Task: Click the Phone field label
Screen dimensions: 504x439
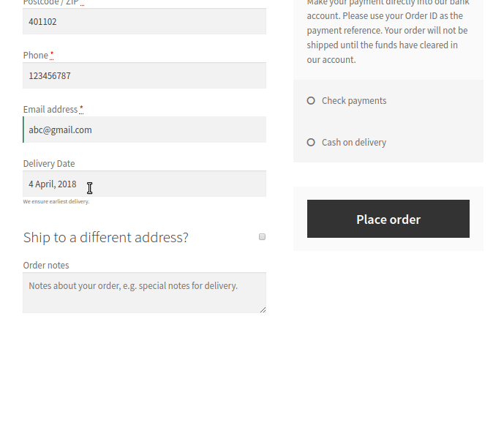Action: (35, 56)
